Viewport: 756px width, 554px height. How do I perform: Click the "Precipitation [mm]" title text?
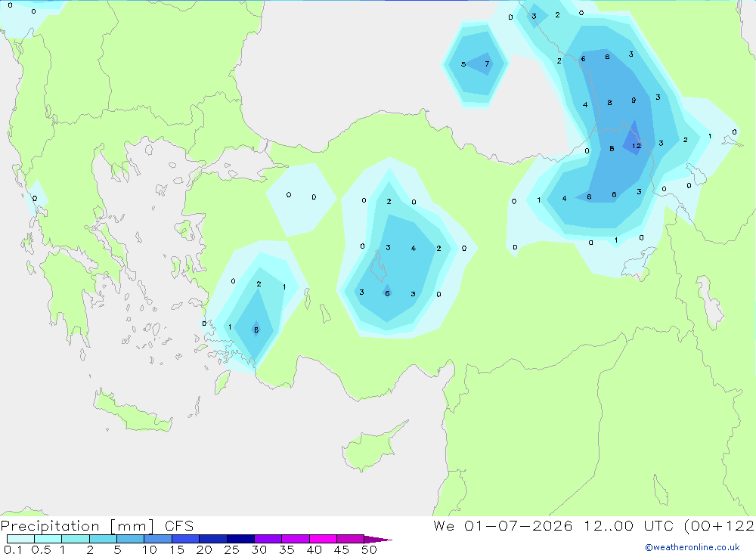(78, 526)
